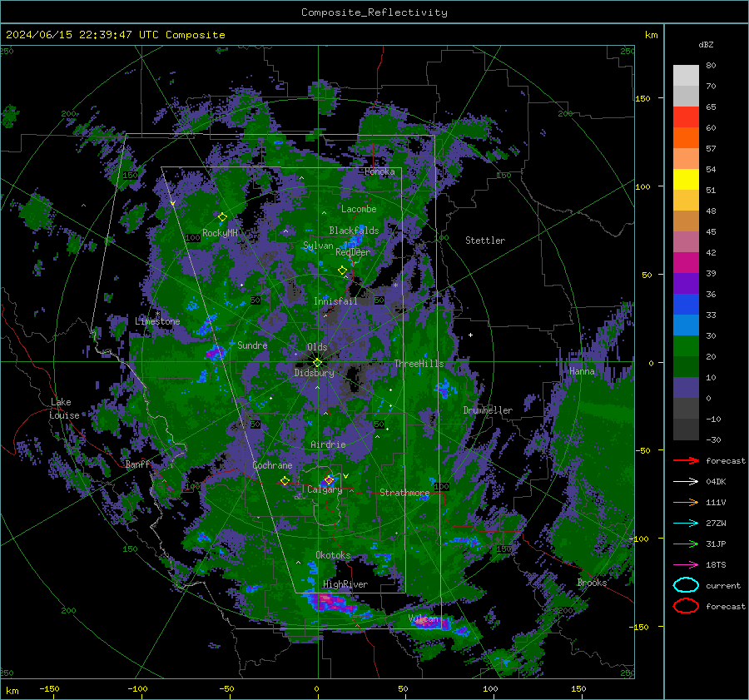Click the yellow diamond marker above Calgary
Screen dimensions: 749x700
pos(329,479)
